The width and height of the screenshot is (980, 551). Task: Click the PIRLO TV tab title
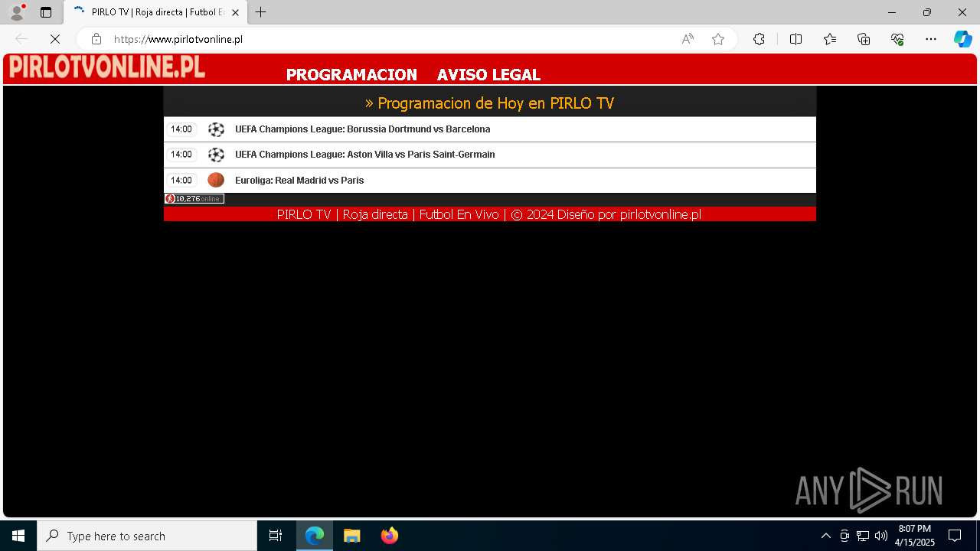158,12
